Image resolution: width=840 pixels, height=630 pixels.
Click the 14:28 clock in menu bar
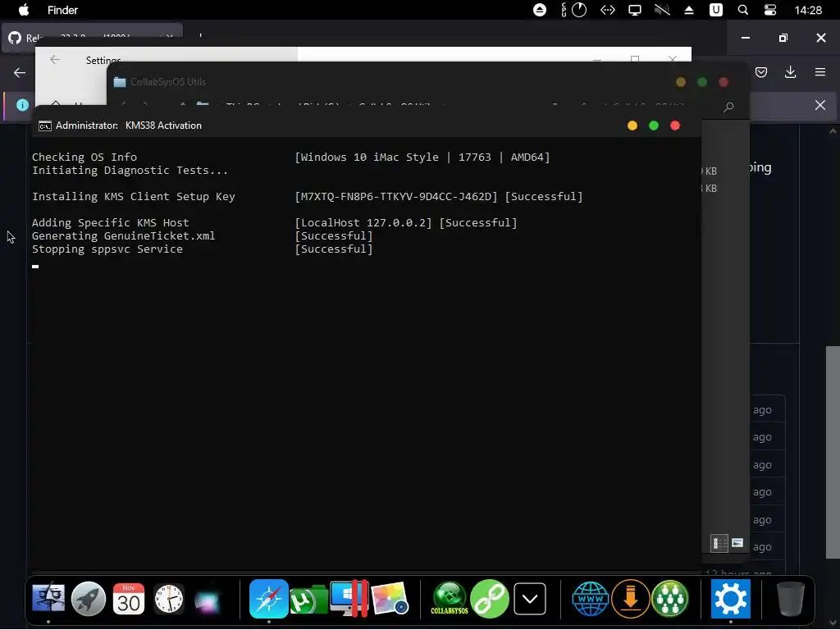click(808, 10)
